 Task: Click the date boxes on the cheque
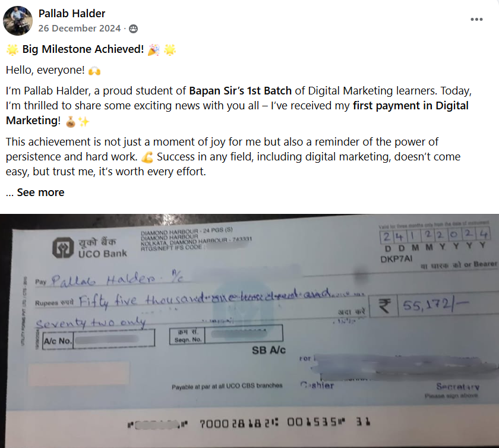point(435,236)
